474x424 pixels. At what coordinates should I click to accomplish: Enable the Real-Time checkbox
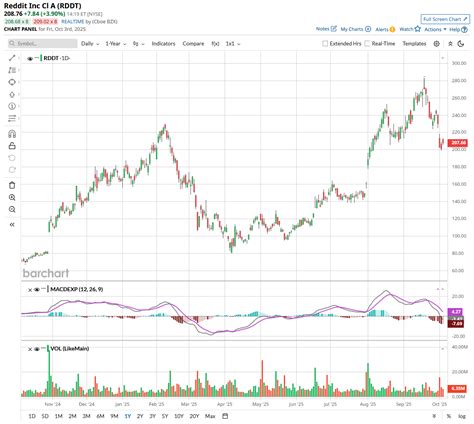367,44
